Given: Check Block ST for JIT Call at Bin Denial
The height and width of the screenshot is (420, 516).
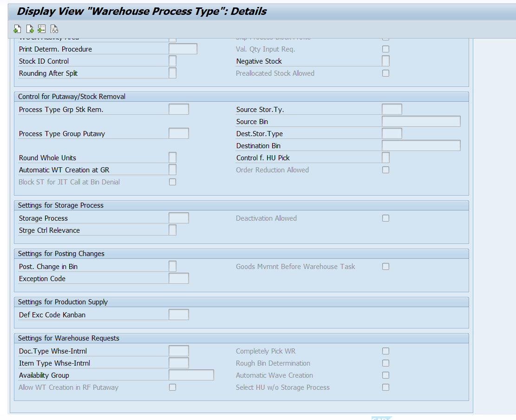Looking at the screenshot, I should click(x=172, y=182).
